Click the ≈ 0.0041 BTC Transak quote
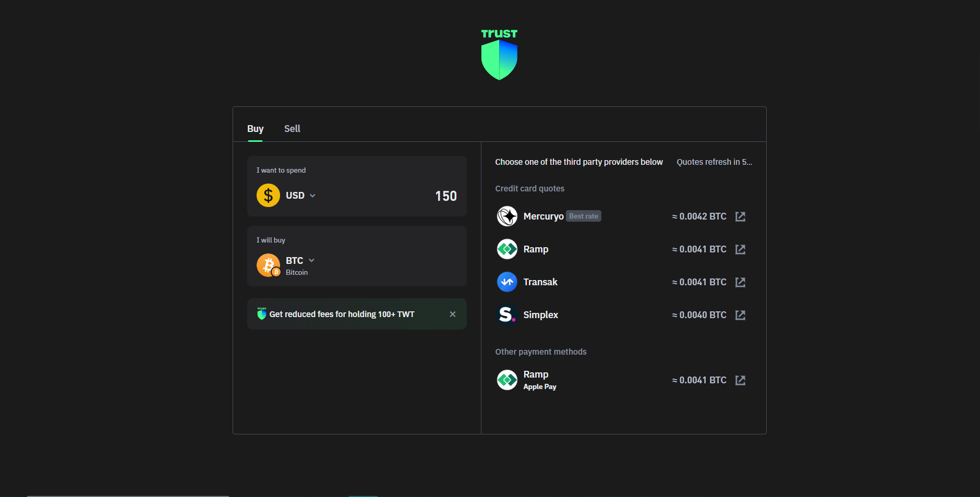 (x=699, y=282)
